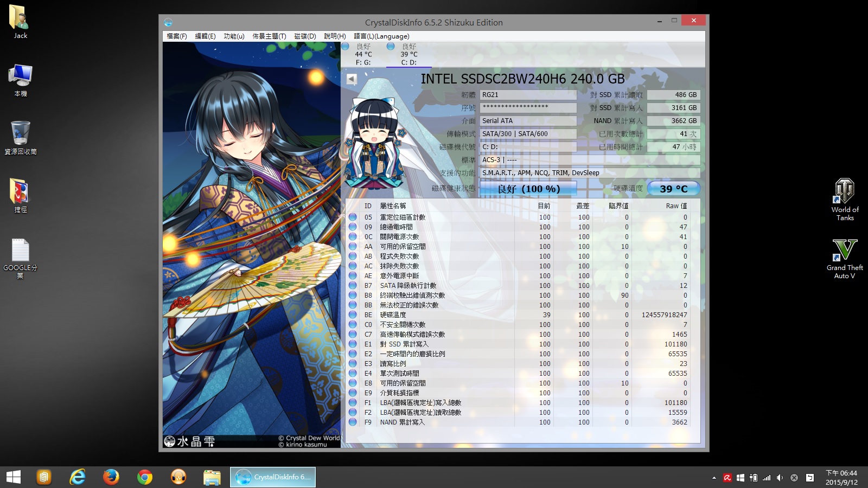Click the 屬性名稱 column header

click(x=393, y=206)
